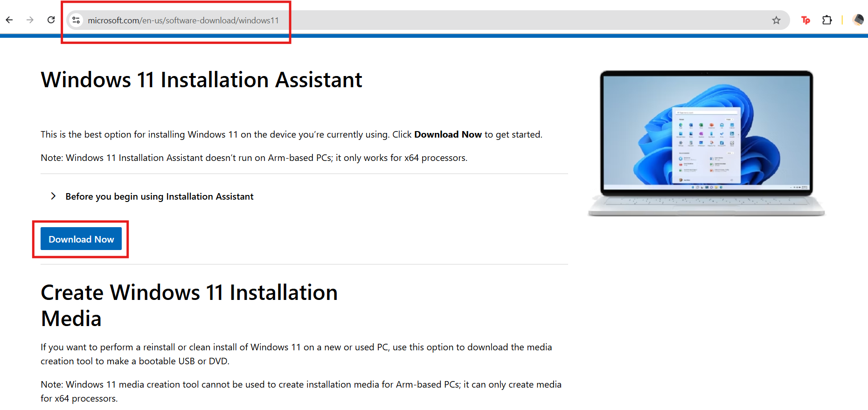The height and width of the screenshot is (410, 868).
Task: Click the Download Now button
Action: click(81, 239)
